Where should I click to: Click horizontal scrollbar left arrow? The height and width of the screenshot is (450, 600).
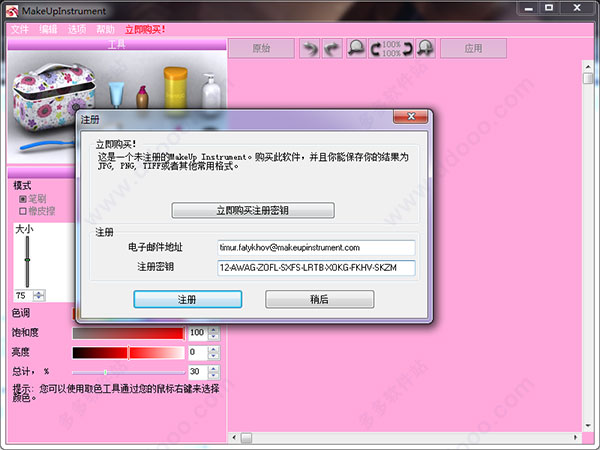pos(234,437)
